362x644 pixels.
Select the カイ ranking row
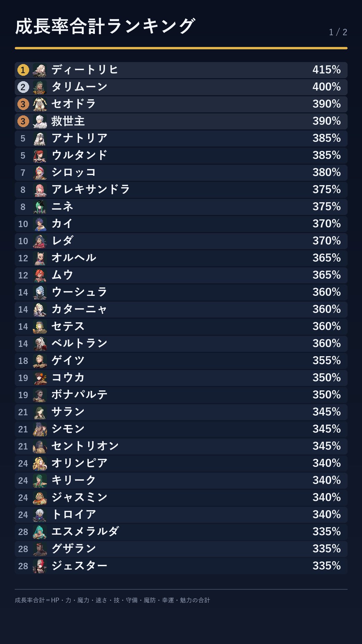(181, 224)
